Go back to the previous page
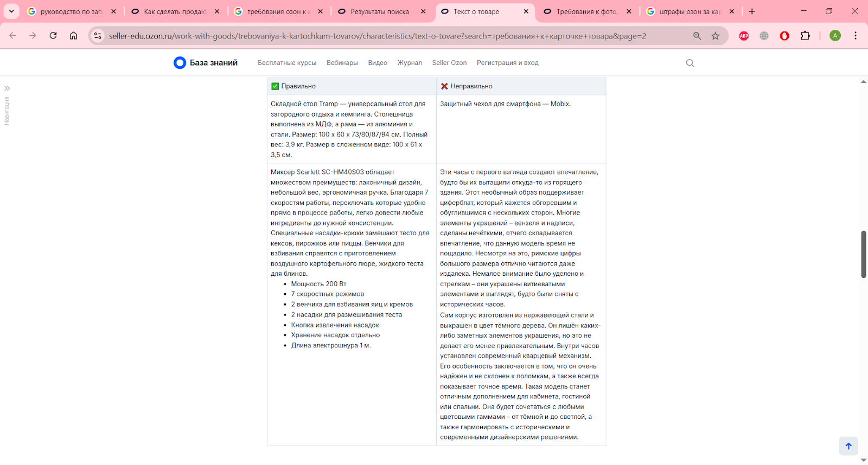 tap(12, 36)
